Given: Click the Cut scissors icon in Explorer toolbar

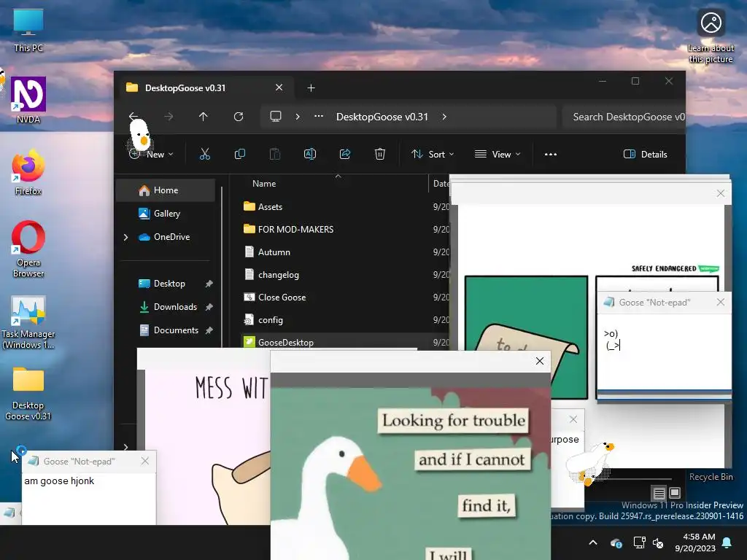Looking at the screenshot, I should click(x=205, y=154).
